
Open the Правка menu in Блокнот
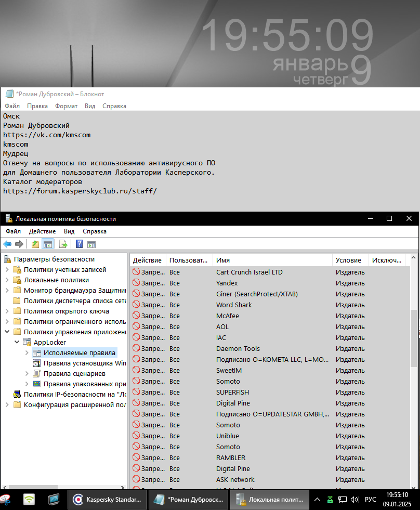37,106
